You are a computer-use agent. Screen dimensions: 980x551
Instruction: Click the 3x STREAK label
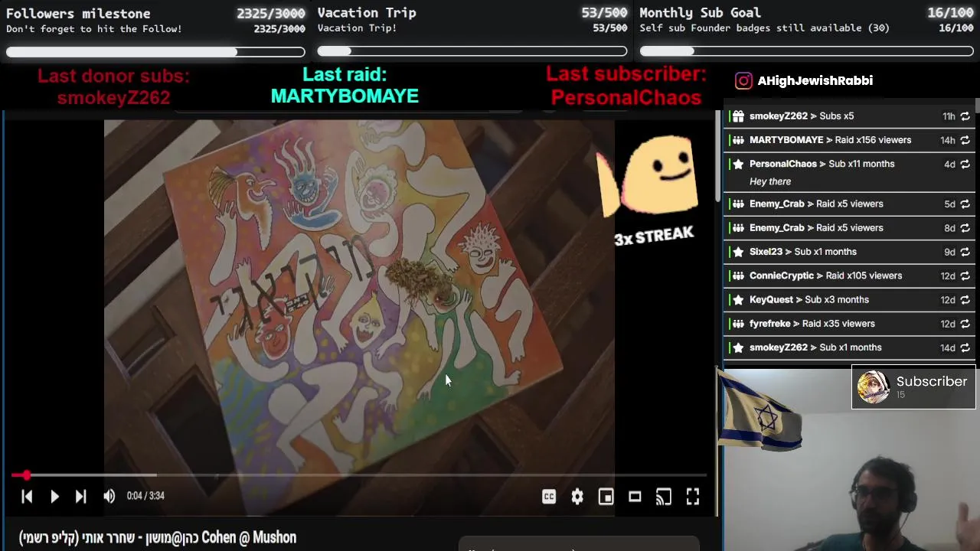click(654, 236)
